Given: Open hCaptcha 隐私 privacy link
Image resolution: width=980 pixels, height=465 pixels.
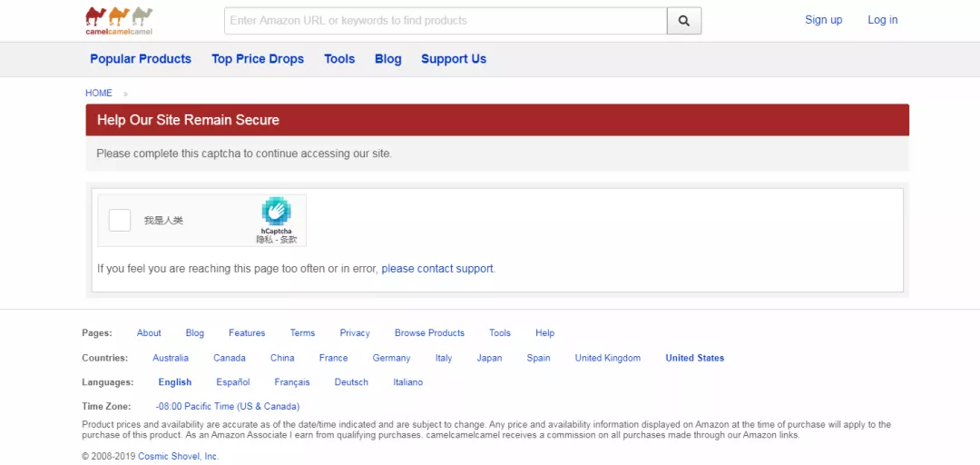Looking at the screenshot, I should 263,240.
